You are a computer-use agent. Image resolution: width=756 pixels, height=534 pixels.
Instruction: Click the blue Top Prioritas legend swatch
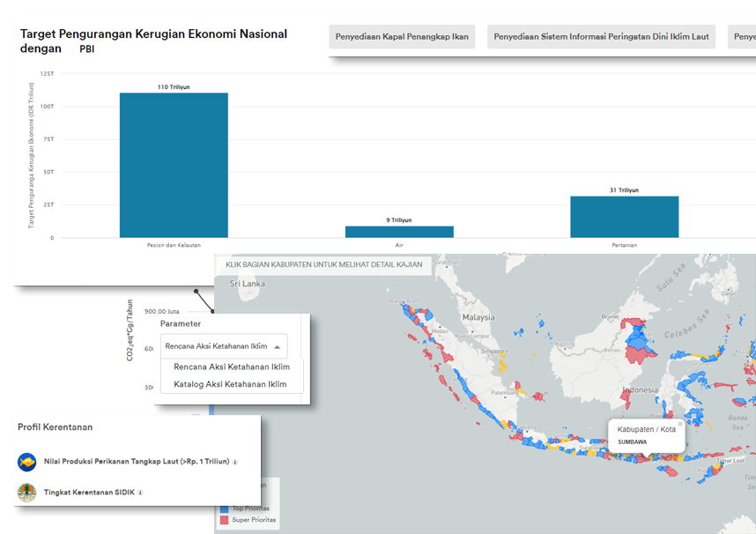pos(224,508)
